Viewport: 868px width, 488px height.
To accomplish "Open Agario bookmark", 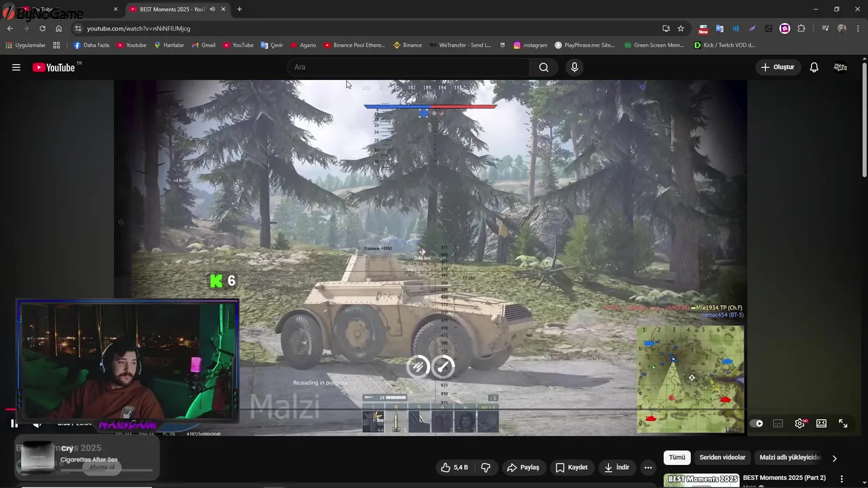I will pos(303,45).
